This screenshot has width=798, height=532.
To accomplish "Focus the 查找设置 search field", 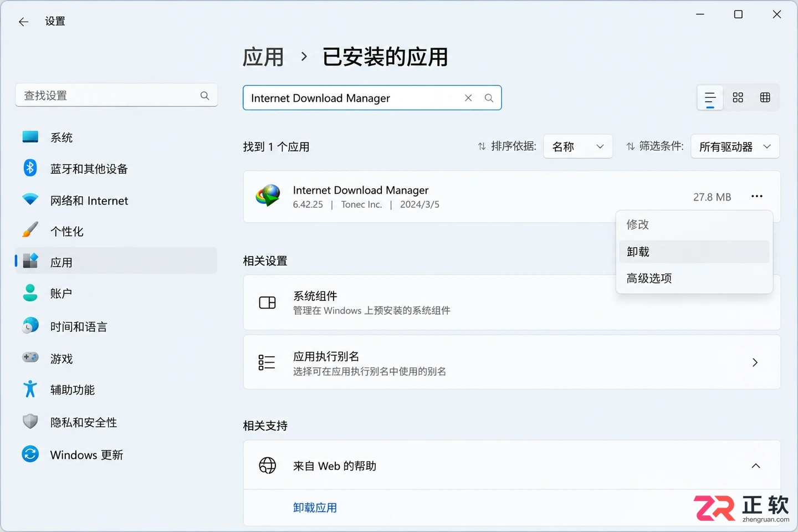I will pos(116,95).
